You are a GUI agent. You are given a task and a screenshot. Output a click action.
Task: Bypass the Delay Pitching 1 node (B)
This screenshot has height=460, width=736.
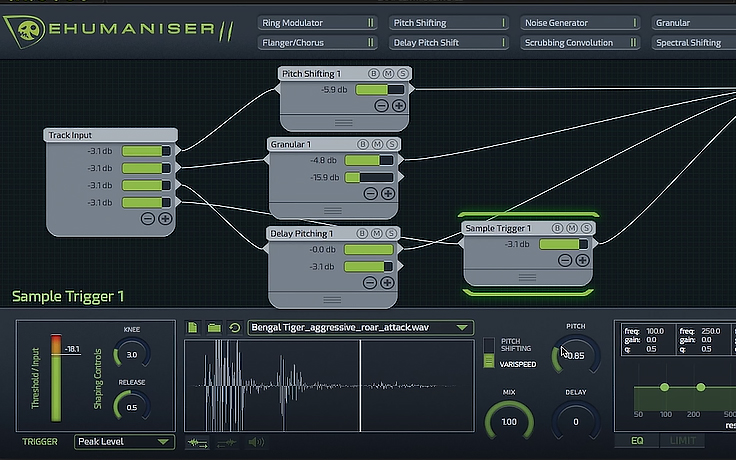[x=362, y=233]
